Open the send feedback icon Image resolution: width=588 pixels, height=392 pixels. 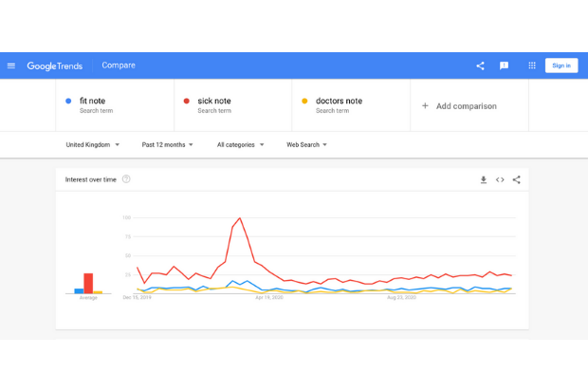tap(504, 65)
